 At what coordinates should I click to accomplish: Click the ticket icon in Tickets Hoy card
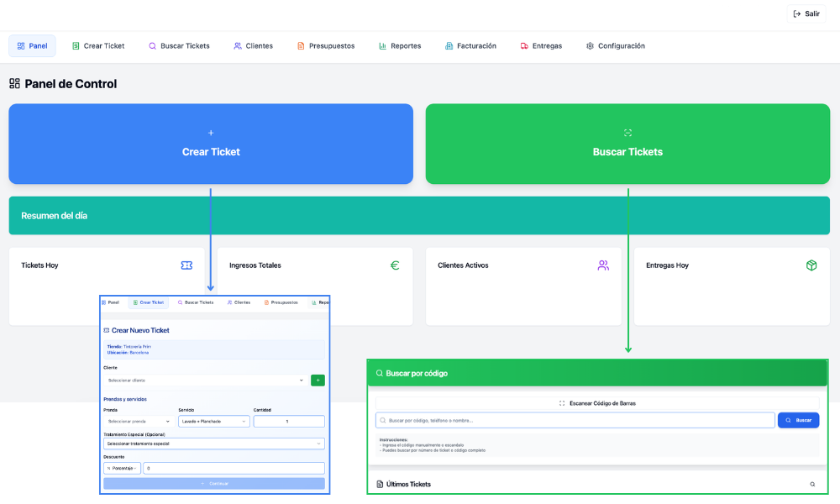186,265
